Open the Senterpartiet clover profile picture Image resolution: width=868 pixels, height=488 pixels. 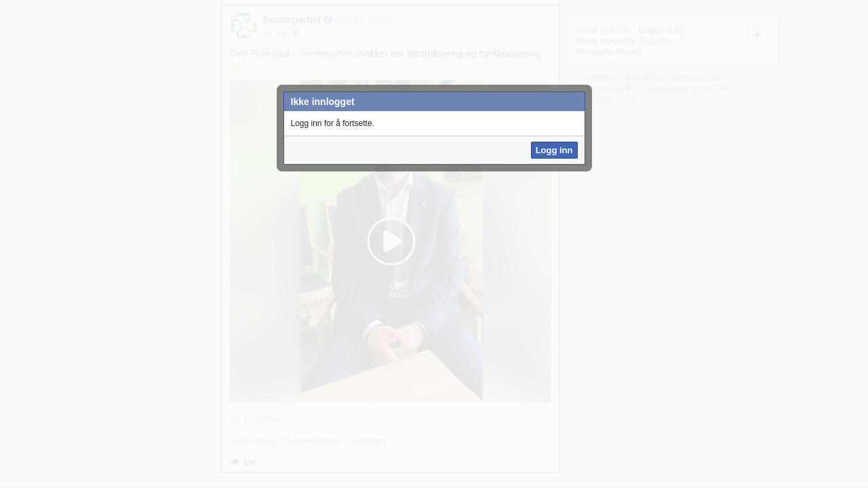coord(243,26)
